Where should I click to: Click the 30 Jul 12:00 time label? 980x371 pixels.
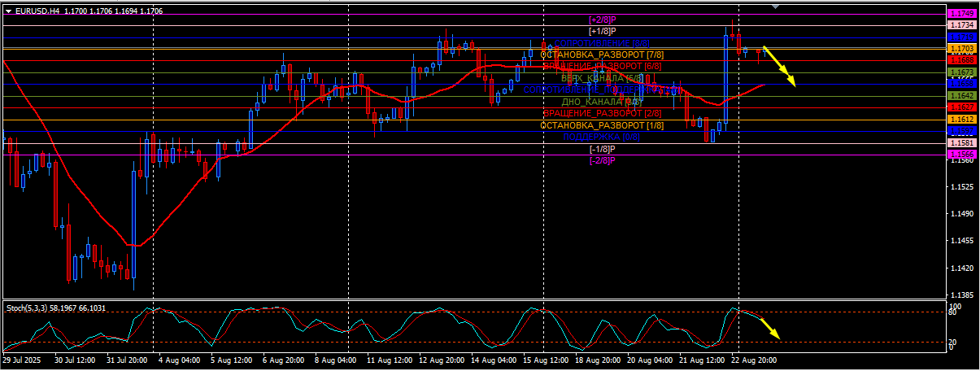[x=74, y=359]
